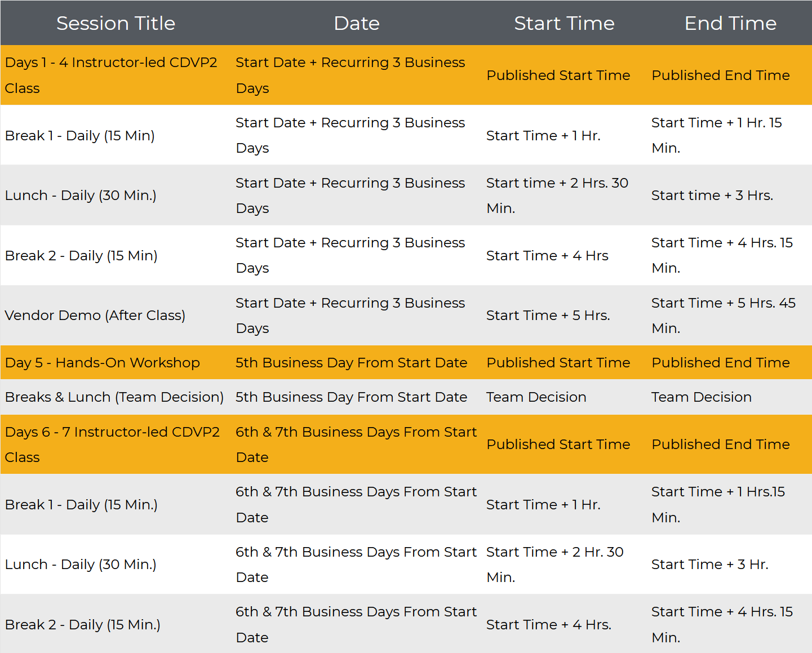Click the Start Time + 3 Hr. cell
Screen dimensions: 812x653
pyautogui.click(x=709, y=565)
